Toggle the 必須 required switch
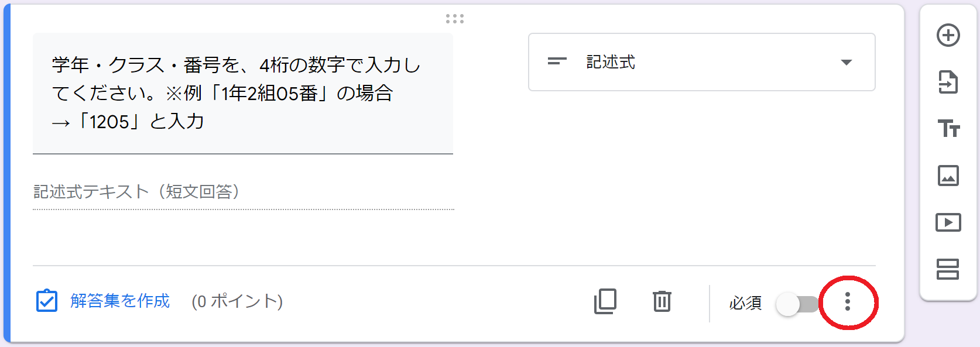The image size is (980, 347). coord(797,304)
